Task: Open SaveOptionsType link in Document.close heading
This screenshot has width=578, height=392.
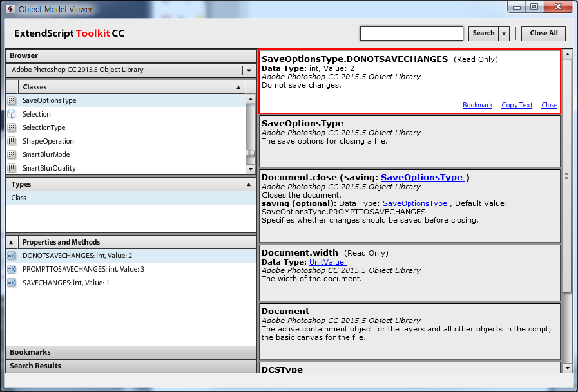Action: tap(423, 178)
